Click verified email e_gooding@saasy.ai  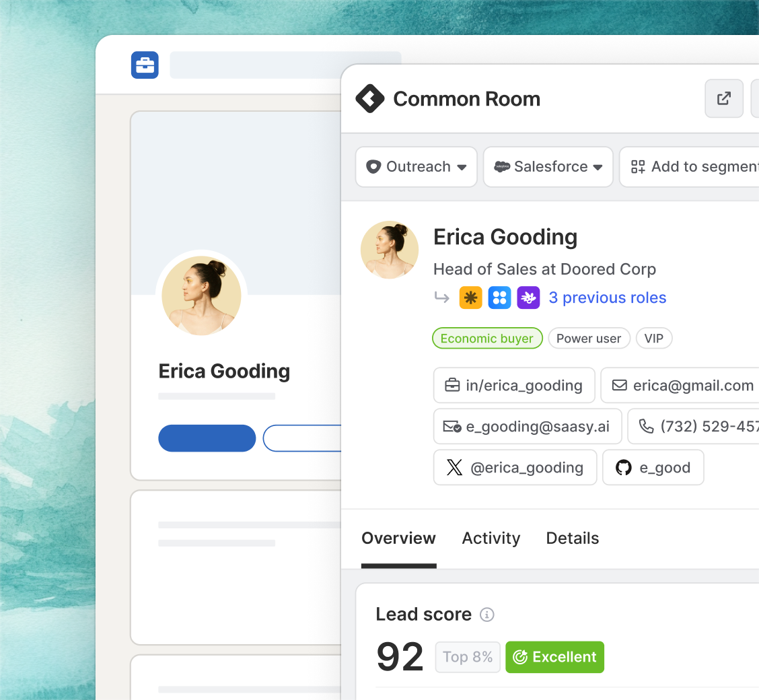pos(527,427)
